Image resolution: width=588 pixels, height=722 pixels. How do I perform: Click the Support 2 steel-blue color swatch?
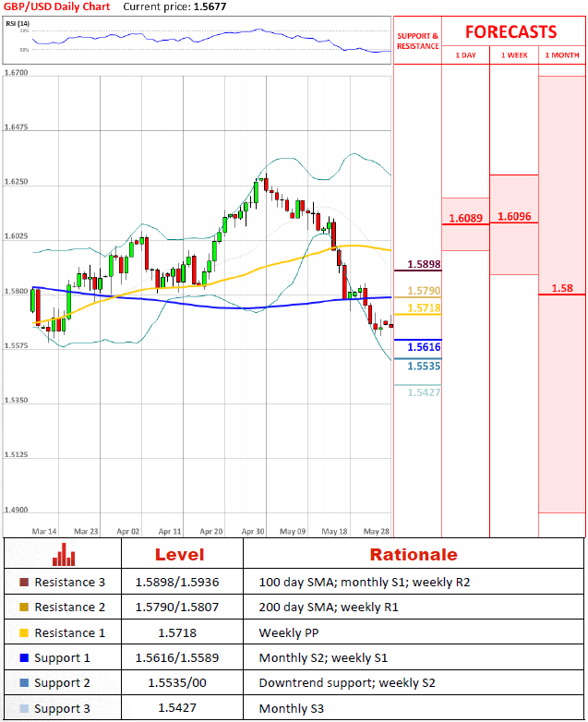coord(24,682)
